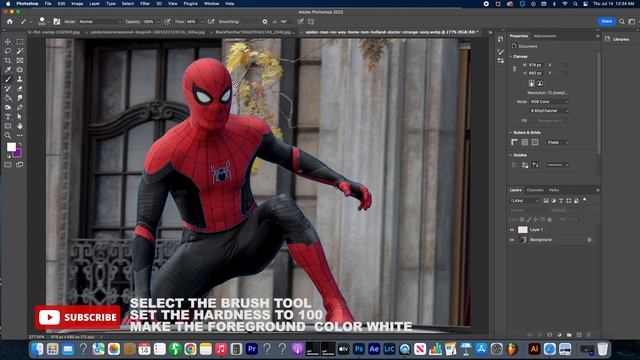This screenshot has height=360, width=640.
Task: Open the layer filter Kind dropdown
Action: click(x=524, y=201)
